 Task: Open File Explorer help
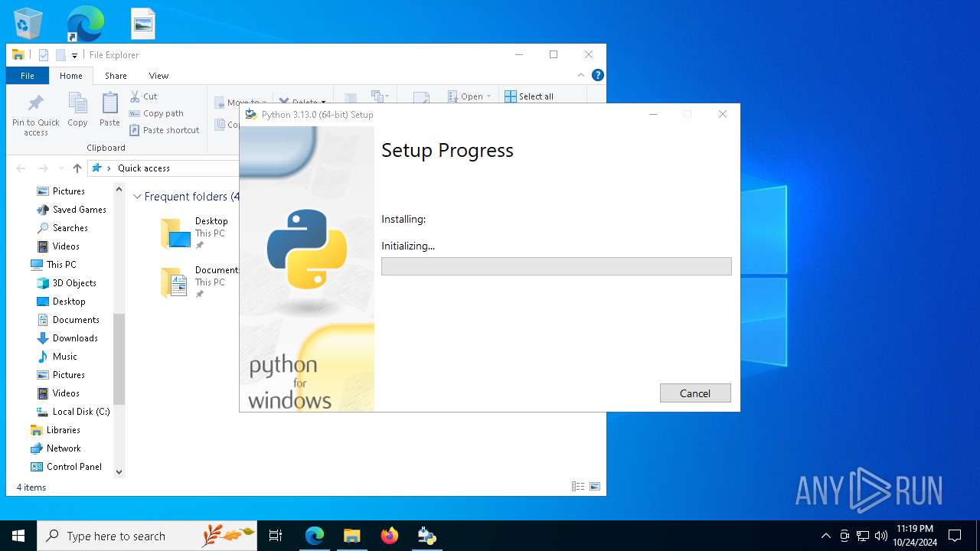598,75
